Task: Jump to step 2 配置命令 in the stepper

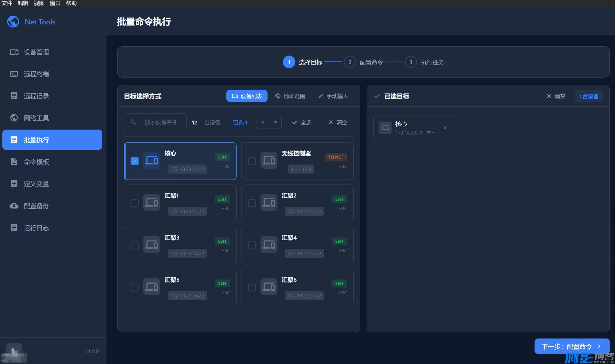Action: (350, 62)
